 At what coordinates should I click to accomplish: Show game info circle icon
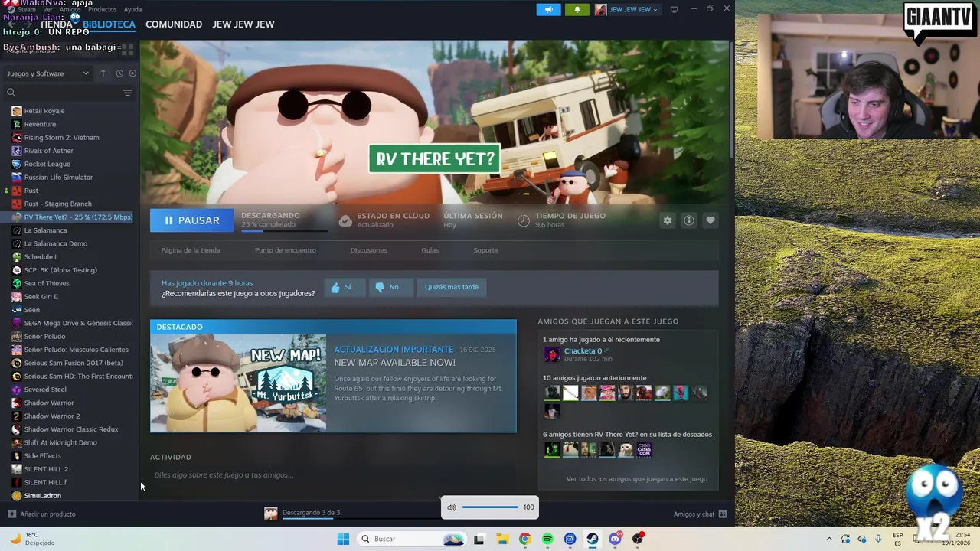point(689,220)
